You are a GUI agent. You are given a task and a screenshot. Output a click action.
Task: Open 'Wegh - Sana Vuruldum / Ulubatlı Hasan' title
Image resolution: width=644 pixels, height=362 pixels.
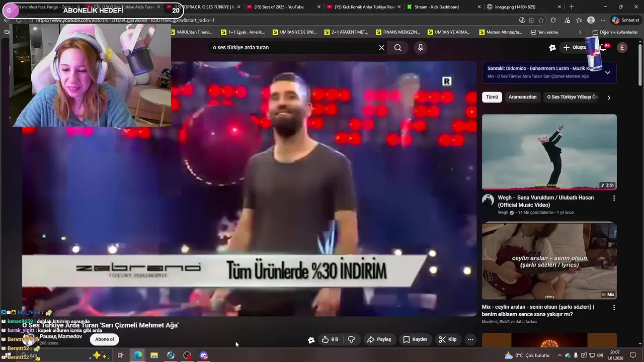click(x=546, y=201)
